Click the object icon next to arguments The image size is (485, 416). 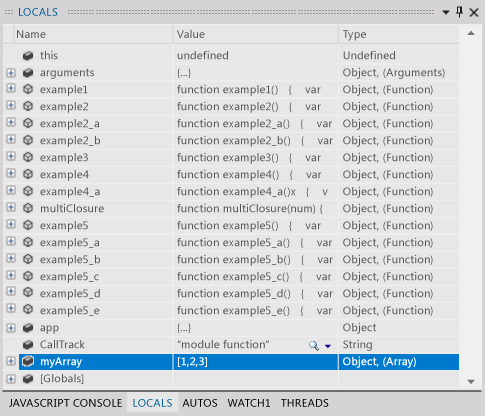click(28, 73)
